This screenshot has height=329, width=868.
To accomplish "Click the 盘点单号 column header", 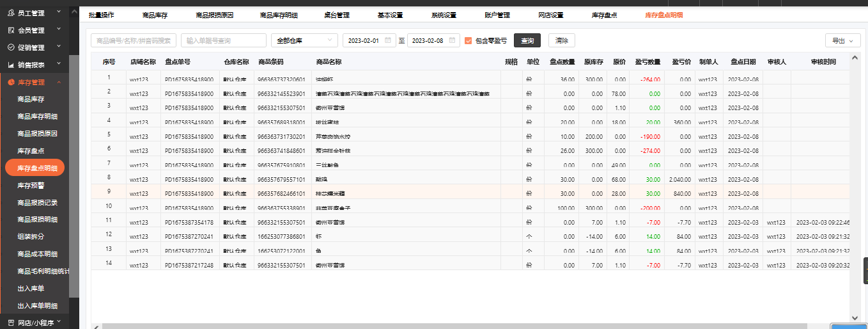I will 178,62.
